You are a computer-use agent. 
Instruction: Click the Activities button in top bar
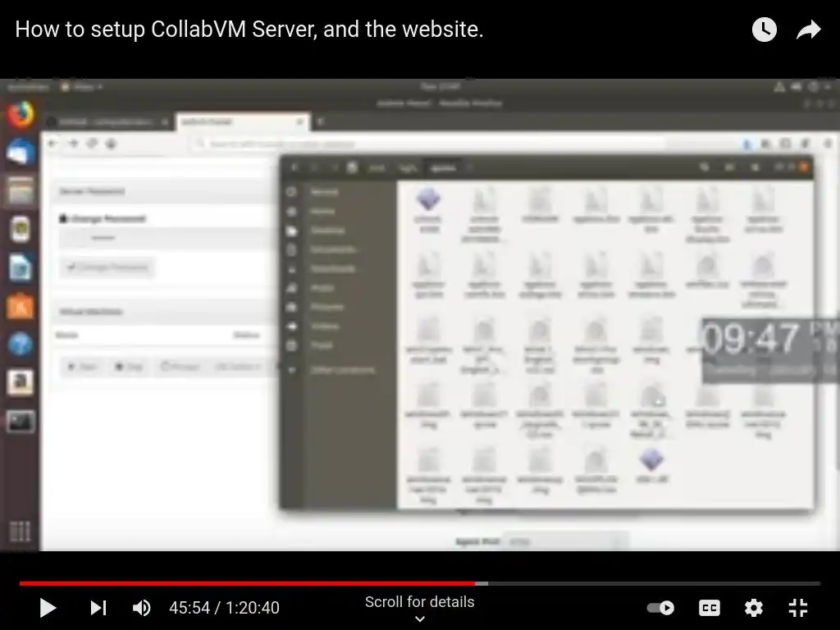point(29,87)
